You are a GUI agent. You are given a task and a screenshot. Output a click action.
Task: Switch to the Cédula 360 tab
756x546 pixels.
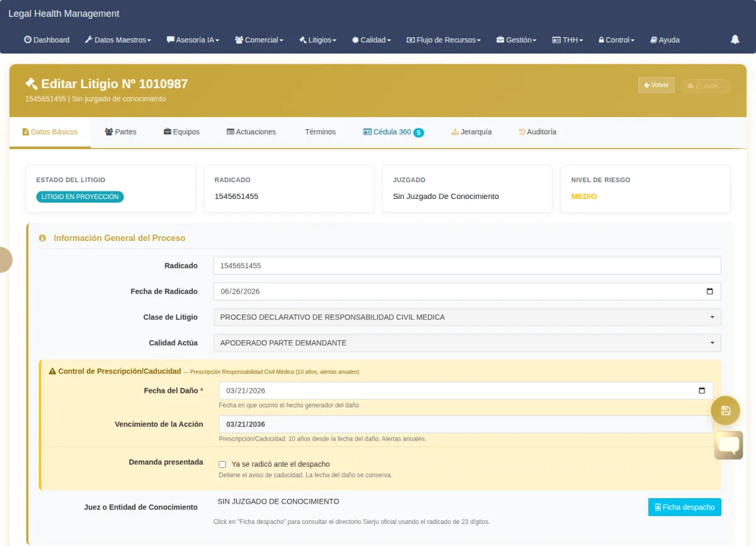[x=394, y=132]
